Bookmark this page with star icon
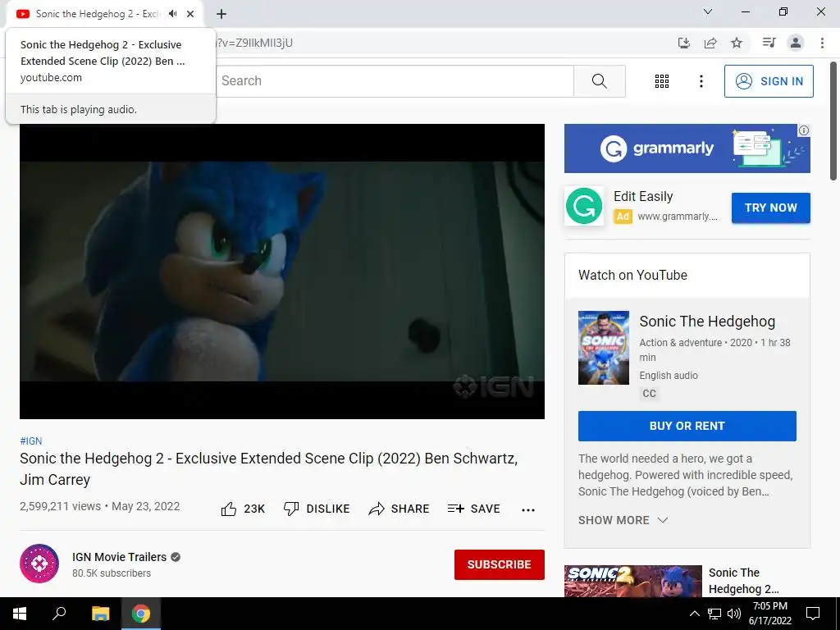The image size is (840, 630). 737,43
